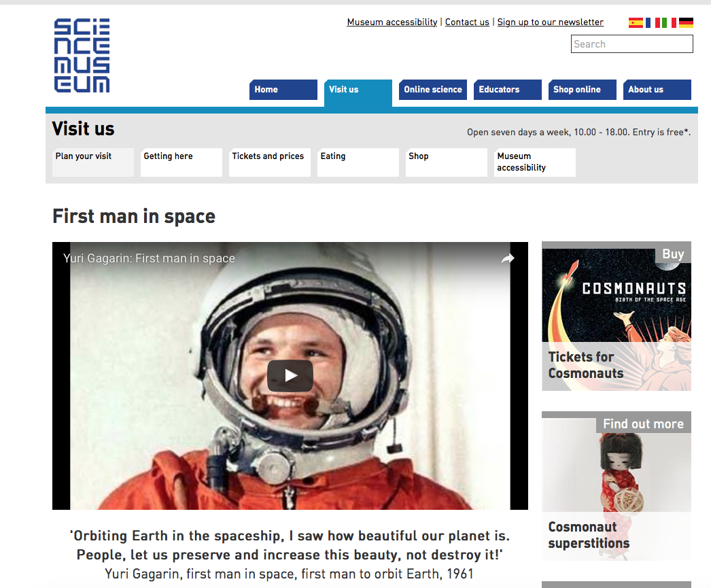711x588 pixels.
Task: Click the Science Museum logo
Action: point(82,56)
